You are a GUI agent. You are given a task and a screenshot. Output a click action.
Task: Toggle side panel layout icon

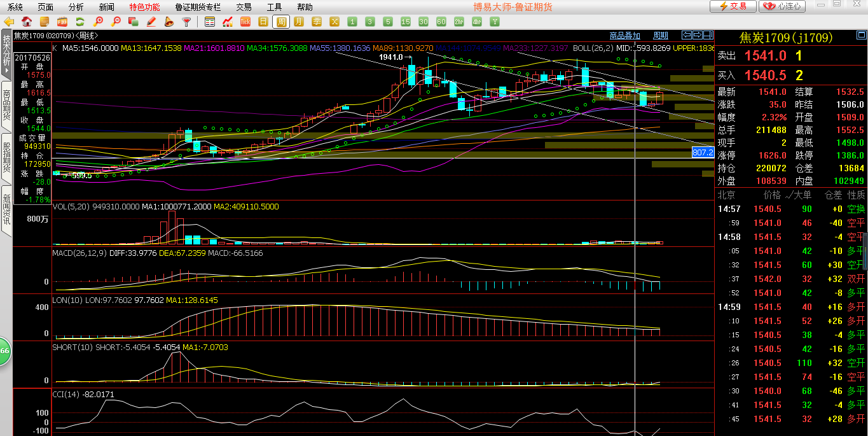708,35
